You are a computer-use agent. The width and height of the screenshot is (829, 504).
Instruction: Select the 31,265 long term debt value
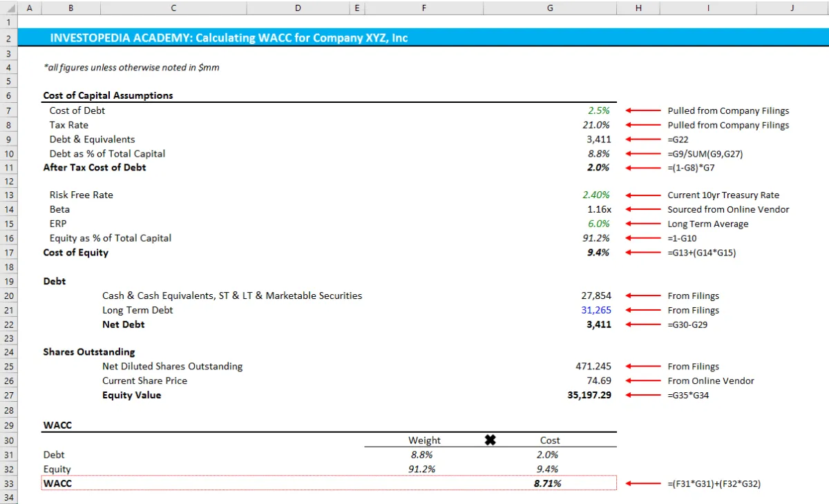coord(596,310)
